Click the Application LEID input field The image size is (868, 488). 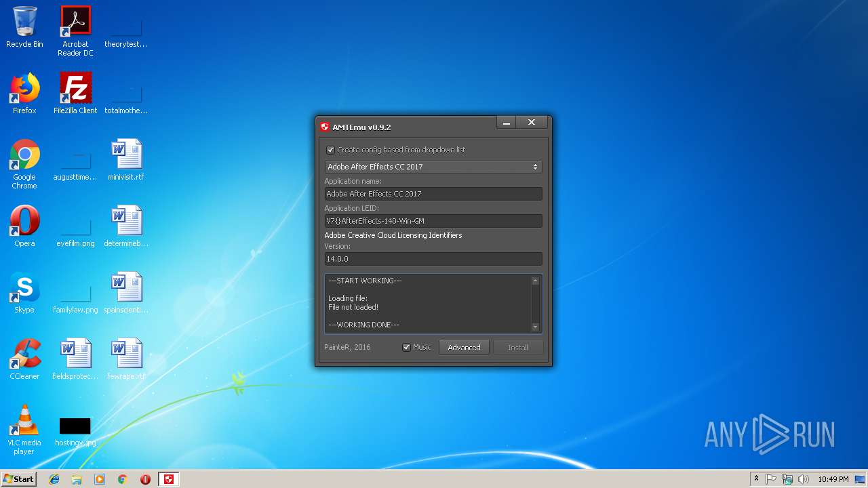click(x=433, y=221)
